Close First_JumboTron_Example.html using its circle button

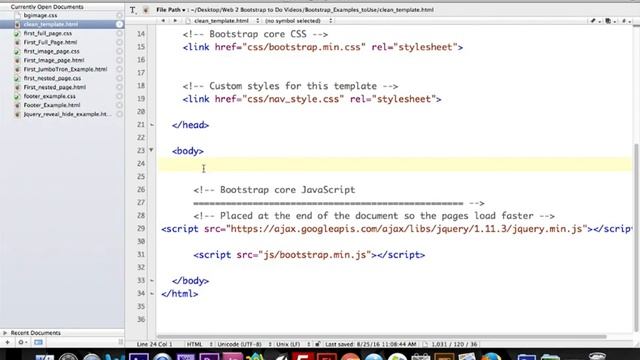119,69
